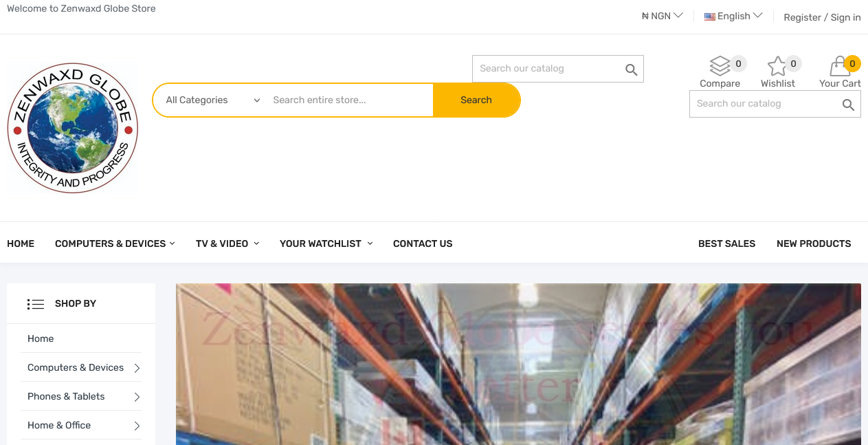Open the Compare layers icon

pos(720,67)
